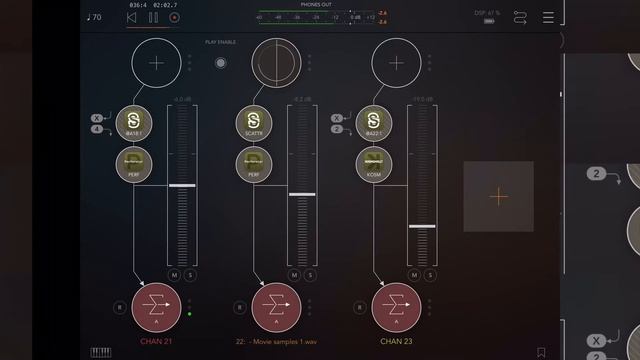Image resolution: width=640 pixels, height=360 pixels.
Task: Tap X bus send pill on CHAN 23
Action: tap(337, 118)
